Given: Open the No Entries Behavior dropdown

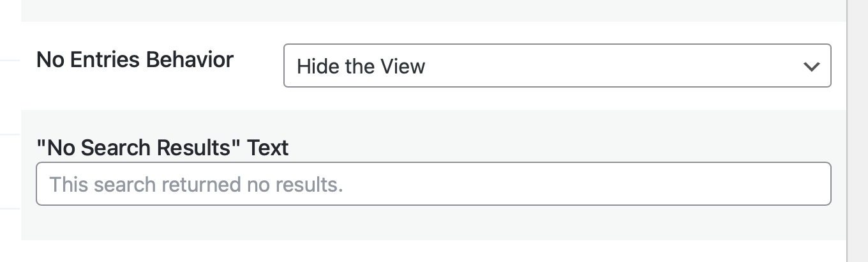Looking at the screenshot, I should [x=557, y=66].
